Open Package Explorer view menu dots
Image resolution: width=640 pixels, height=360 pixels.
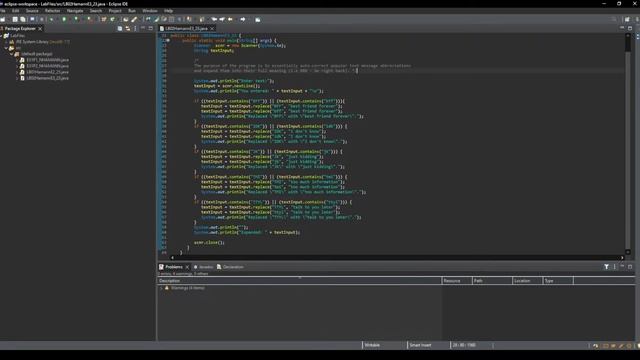(x=135, y=29)
